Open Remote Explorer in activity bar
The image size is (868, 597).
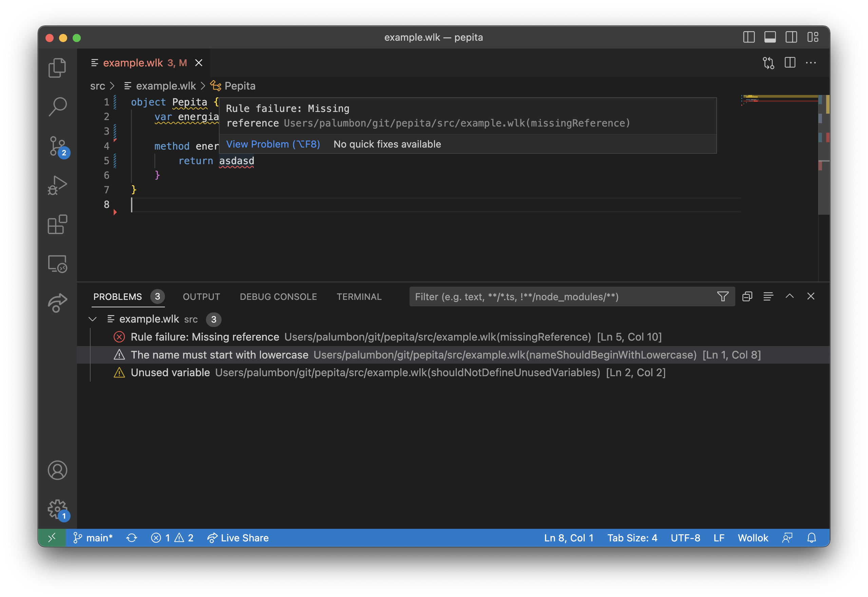pos(57,264)
